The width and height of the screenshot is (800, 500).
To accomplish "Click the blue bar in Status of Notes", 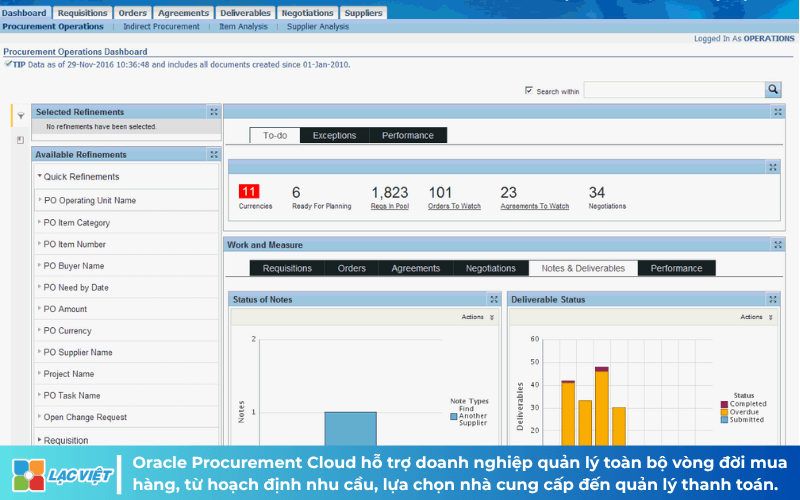I will [x=351, y=429].
